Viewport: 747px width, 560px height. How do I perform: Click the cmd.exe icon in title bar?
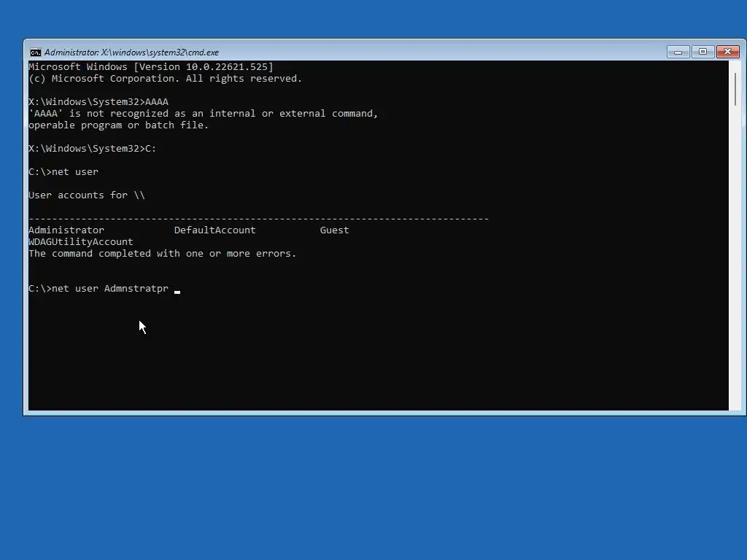pos(35,52)
